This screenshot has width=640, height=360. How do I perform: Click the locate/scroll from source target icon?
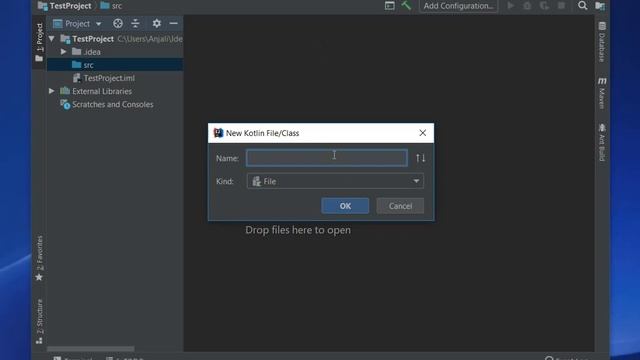(118, 24)
